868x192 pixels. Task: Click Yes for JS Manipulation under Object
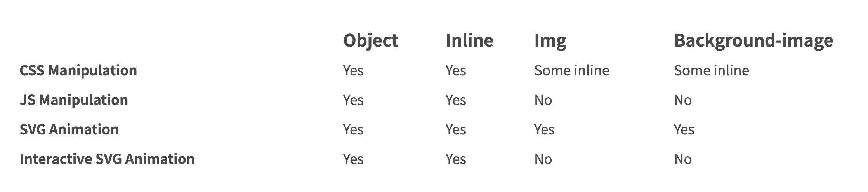coord(353,100)
